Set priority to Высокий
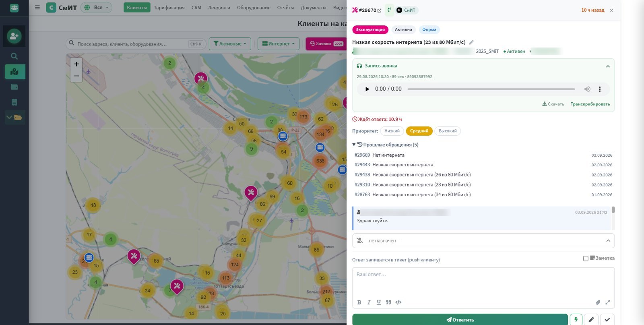 [x=448, y=131]
